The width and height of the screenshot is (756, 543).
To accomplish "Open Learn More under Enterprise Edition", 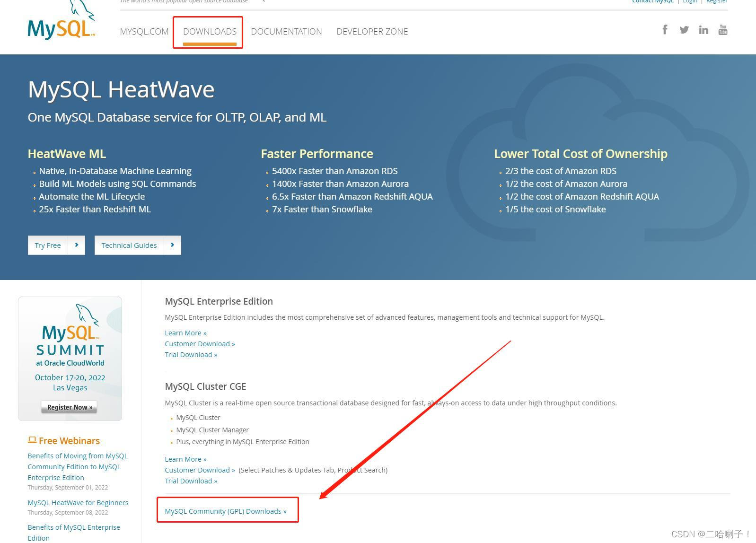I will 185,333.
